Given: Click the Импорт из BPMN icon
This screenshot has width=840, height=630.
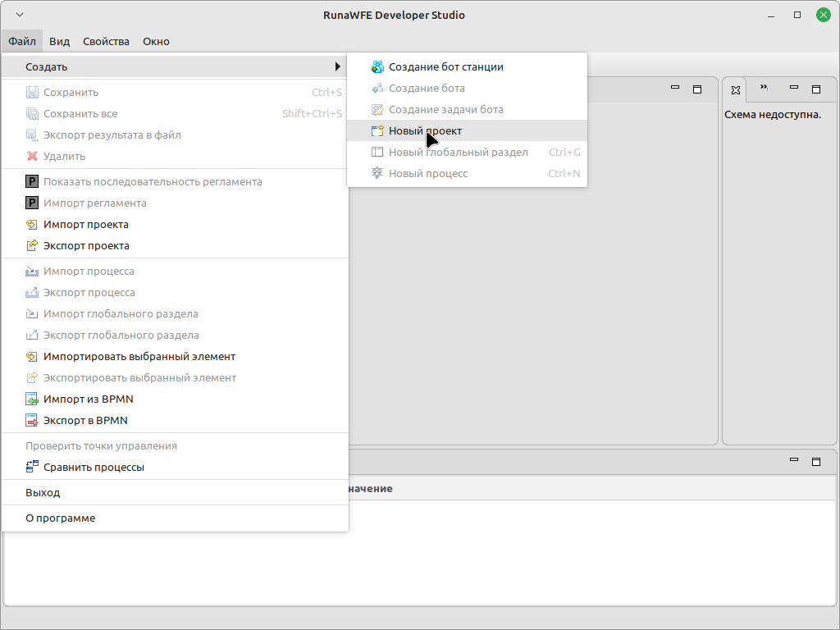Looking at the screenshot, I should [x=32, y=399].
